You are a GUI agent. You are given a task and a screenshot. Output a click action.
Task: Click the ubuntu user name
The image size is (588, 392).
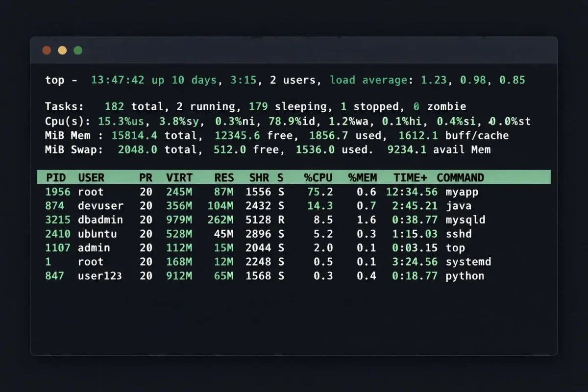98,234
